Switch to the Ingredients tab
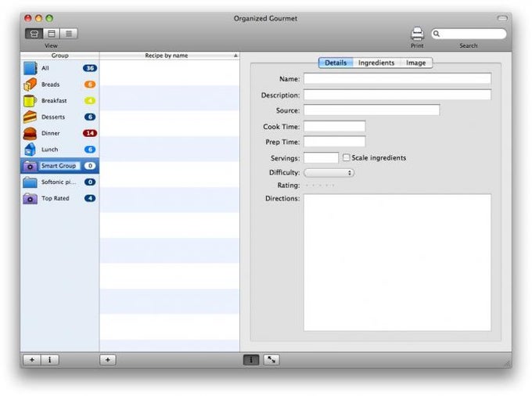 [376, 63]
